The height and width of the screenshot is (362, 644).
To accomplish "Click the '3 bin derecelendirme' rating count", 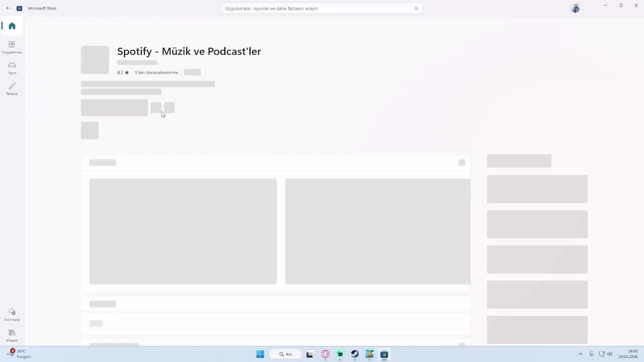I will click(156, 72).
